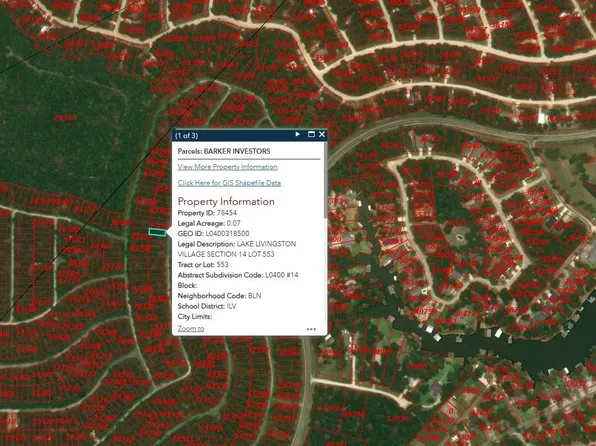Screen dimensions: 596x446
Task: Click the (1 of 3) popup title
Action: (x=186, y=135)
